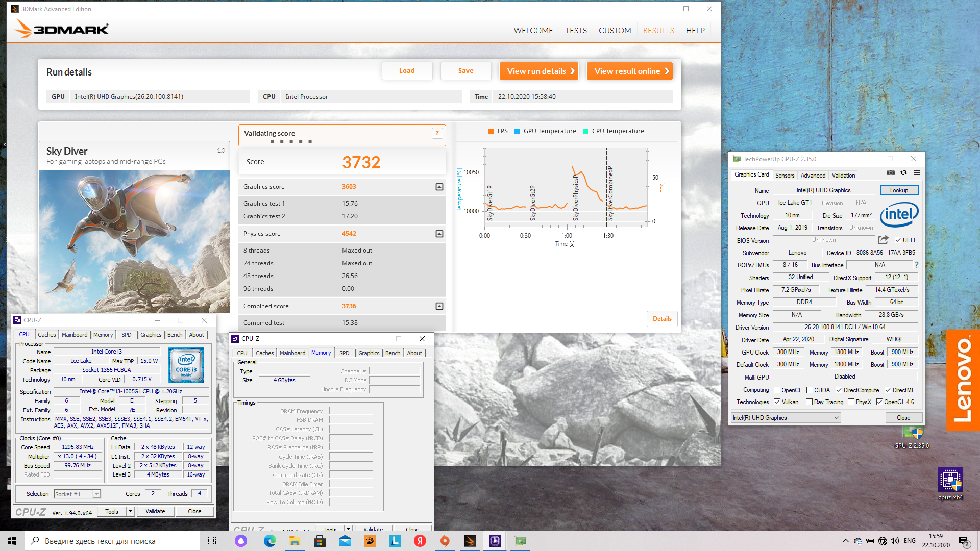Click the Intel Core i3 logo in CPU-Z
Image resolution: width=980 pixels, height=551 pixels.
pyautogui.click(x=186, y=365)
